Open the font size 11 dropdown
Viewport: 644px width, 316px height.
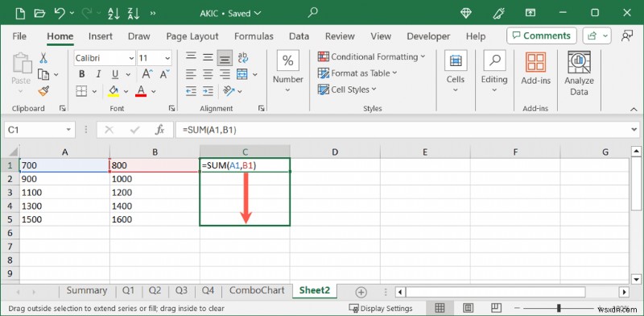[x=167, y=58]
